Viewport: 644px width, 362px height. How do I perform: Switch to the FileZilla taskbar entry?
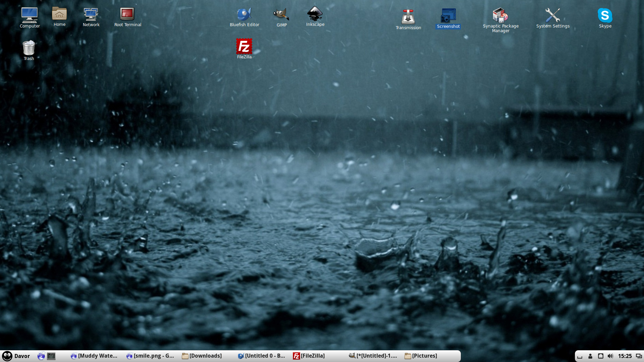tap(309, 356)
